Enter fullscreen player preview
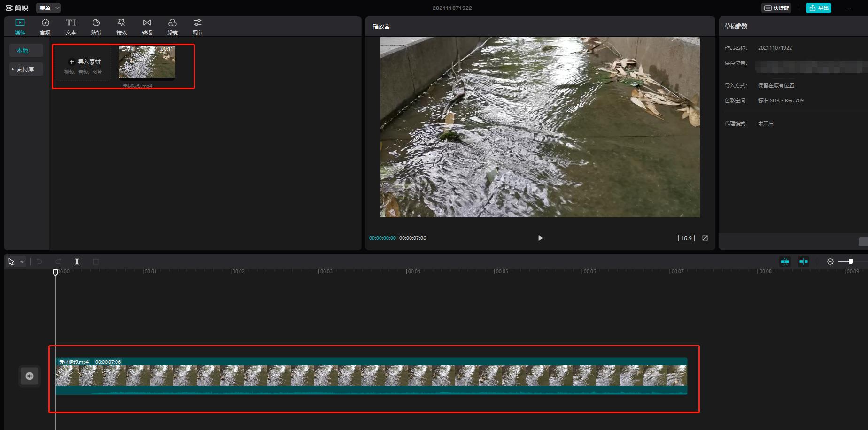Viewport: 868px width, 430px height. click(705, 238)
